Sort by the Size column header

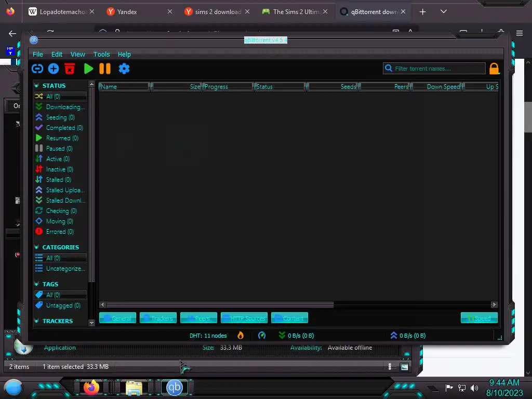tap(177, 87)
